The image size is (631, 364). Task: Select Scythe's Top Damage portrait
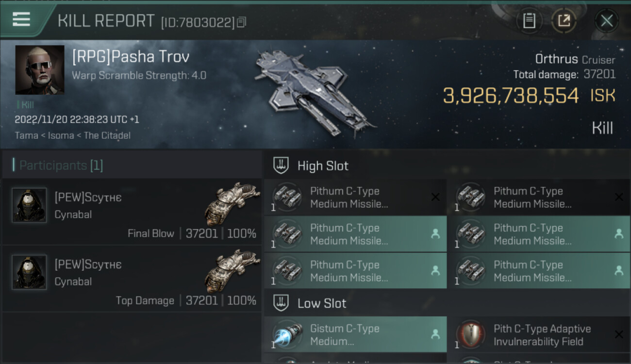[x=29, y=272]
